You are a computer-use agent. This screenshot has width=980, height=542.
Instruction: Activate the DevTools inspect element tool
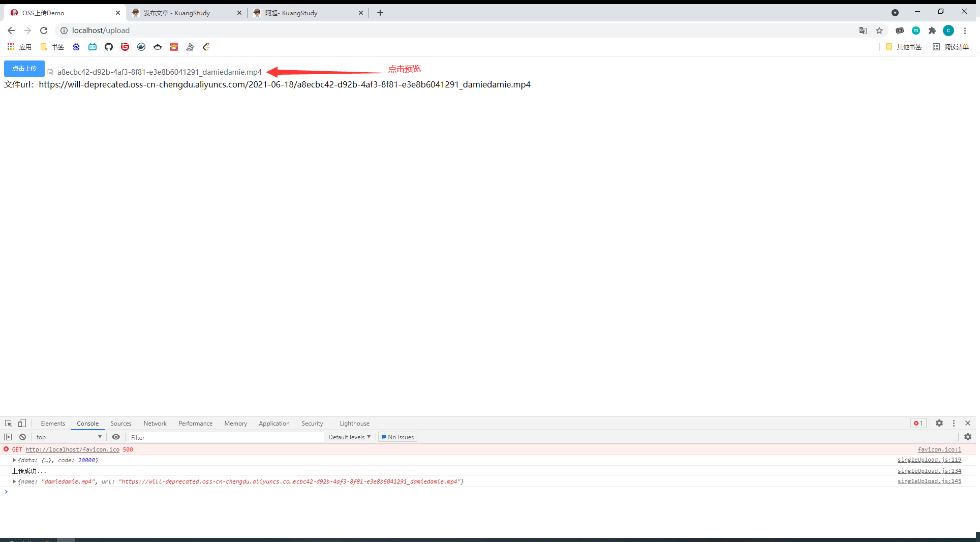(8, 423)
